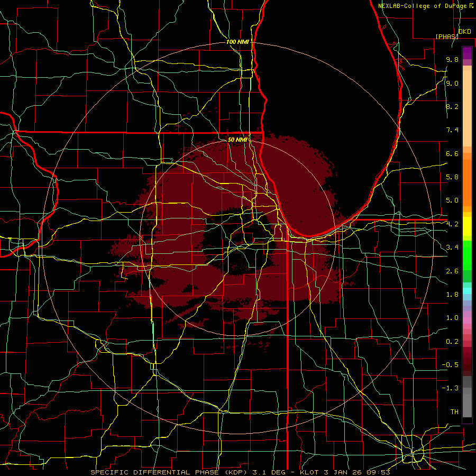476x476 pixels.
Task: Click the OKD label at top right
Action: [x=465, y=32]
